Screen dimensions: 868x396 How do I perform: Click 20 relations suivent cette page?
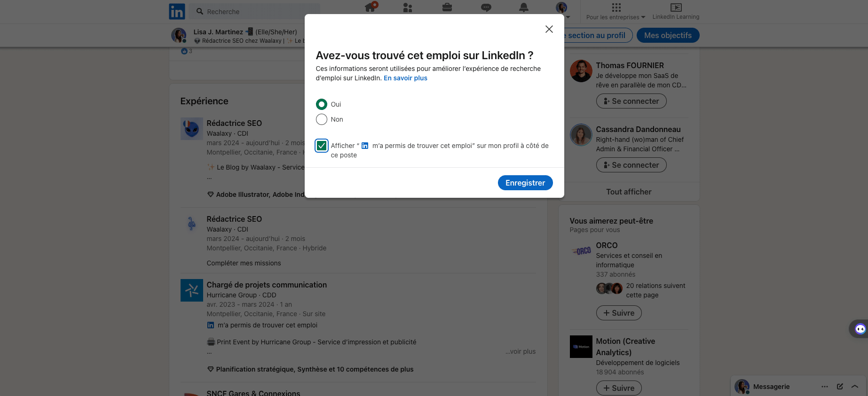pyautogui.click(x=655, y=290)
